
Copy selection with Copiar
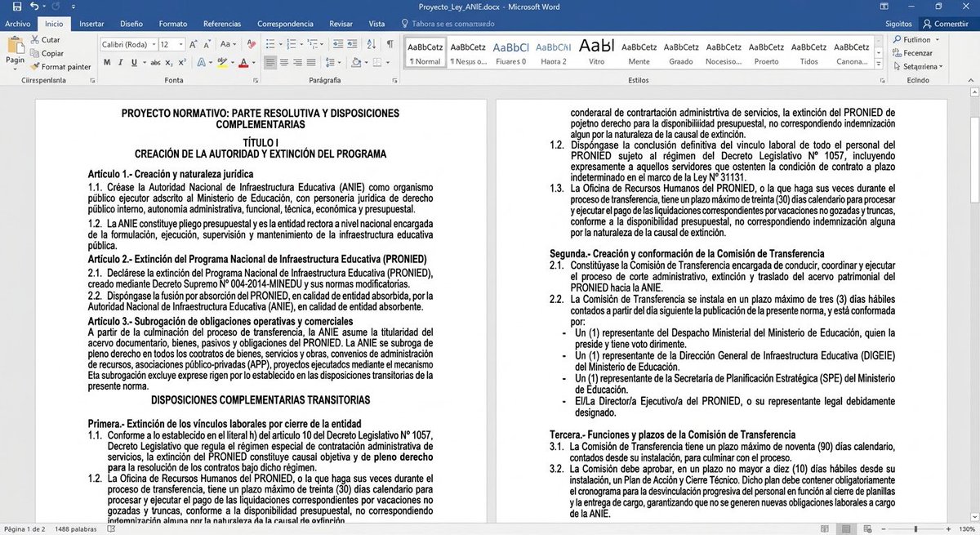coord(47,53)
